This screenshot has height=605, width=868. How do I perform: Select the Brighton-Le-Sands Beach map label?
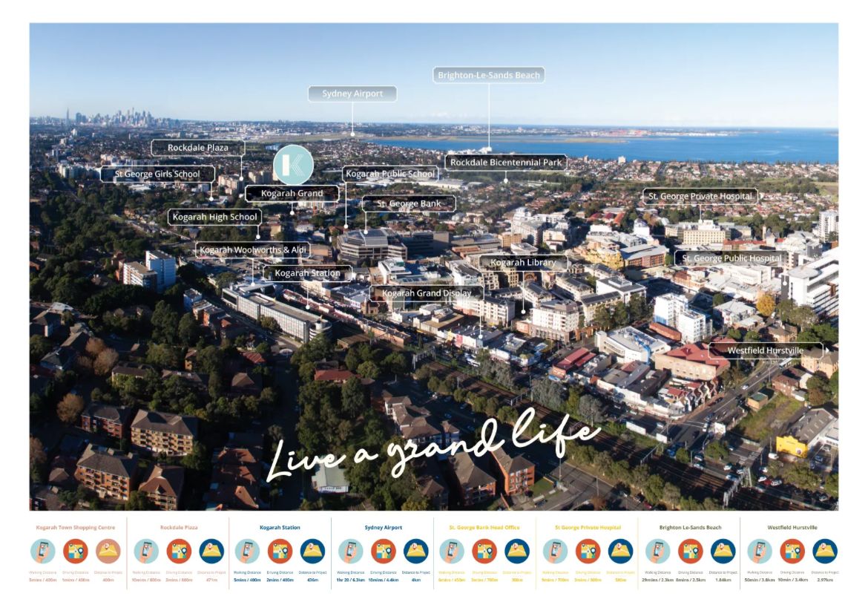point(489,75)
